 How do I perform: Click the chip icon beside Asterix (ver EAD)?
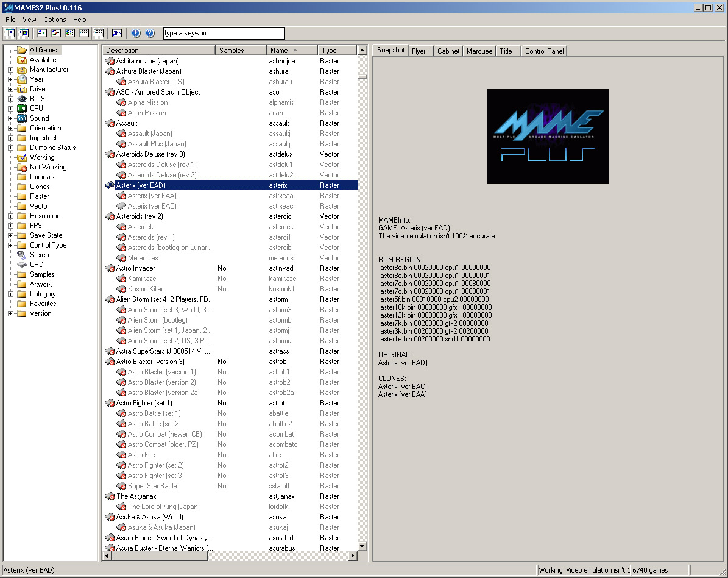point(110,185)
